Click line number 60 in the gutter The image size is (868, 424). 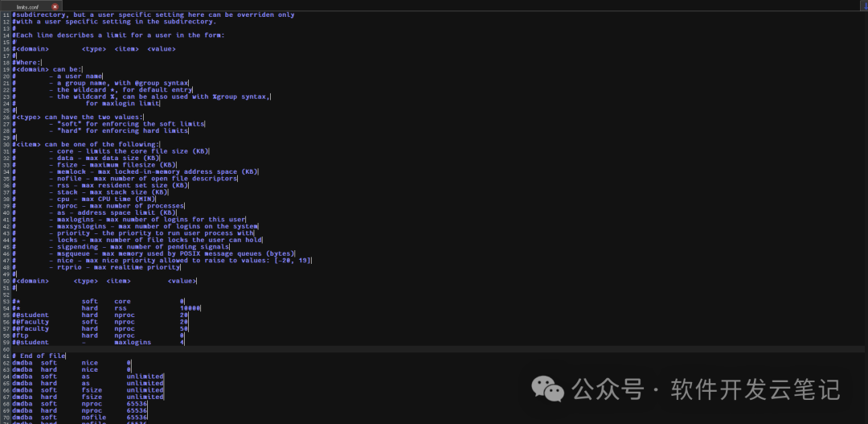click(x=6, y=349)
